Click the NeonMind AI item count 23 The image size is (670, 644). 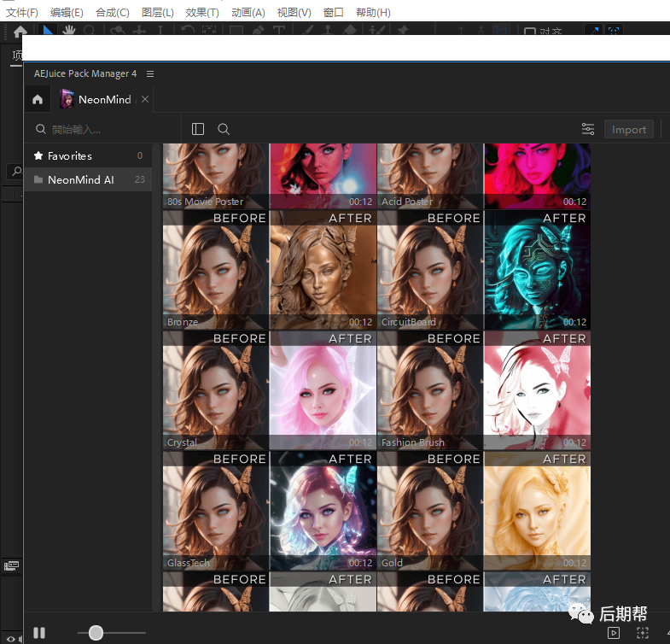[x=140, y=179]
